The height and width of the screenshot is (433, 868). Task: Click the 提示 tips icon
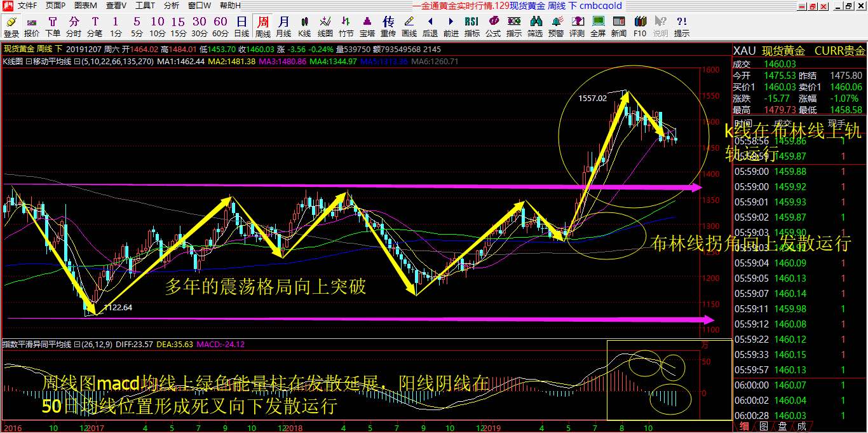(x=682, y=27)
